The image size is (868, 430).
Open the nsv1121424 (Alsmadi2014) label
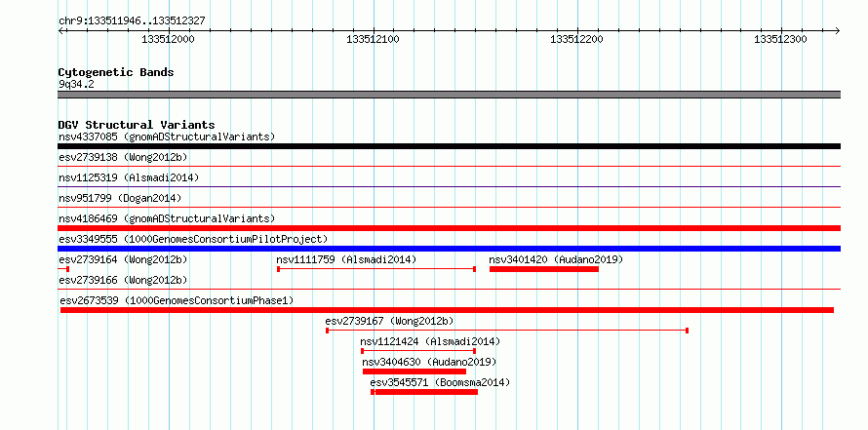coord(430,341)
